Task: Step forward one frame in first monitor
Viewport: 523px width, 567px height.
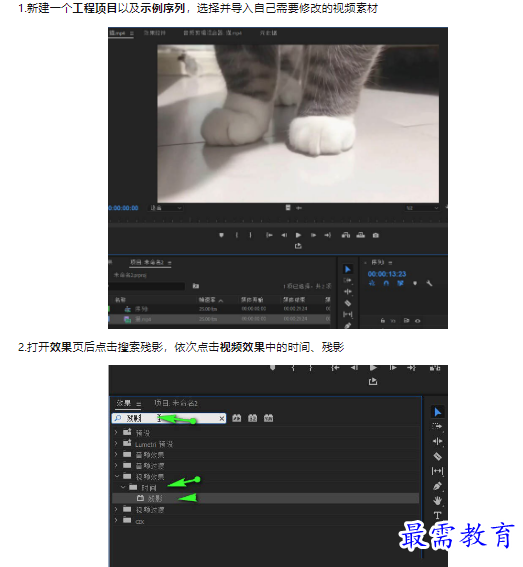Action: tap(313, 235)
